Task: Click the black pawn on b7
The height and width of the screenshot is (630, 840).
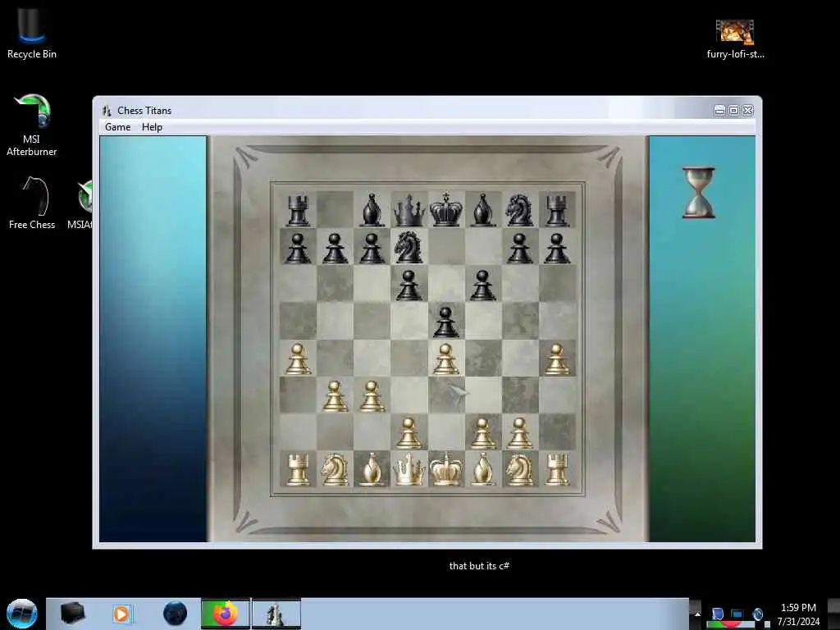Action: 335,248
